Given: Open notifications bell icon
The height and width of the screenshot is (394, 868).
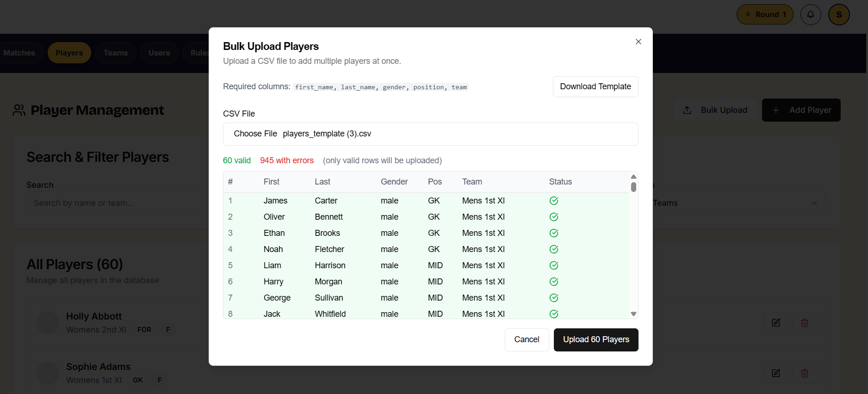Looking at the screenshot, I should coord(811,15).
